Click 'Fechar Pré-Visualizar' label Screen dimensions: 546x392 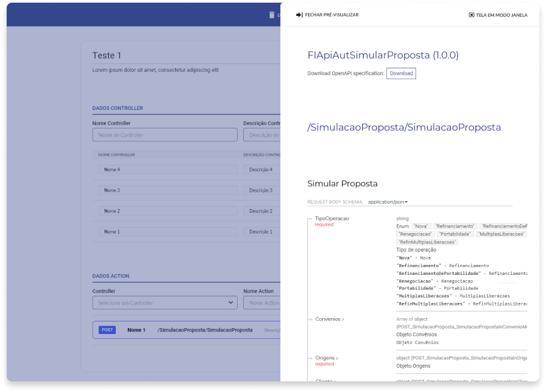tap(332, 15)
